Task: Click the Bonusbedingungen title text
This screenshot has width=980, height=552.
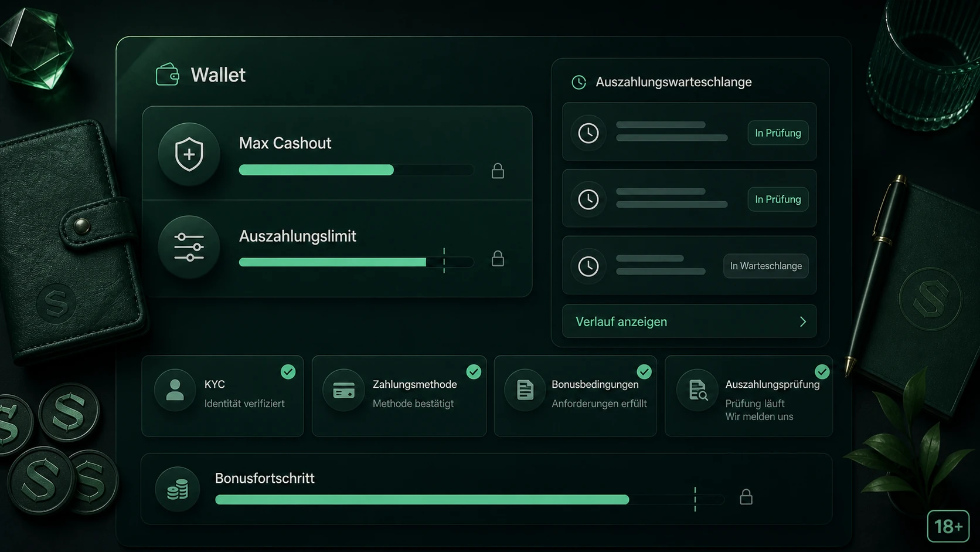Action: 595,384
